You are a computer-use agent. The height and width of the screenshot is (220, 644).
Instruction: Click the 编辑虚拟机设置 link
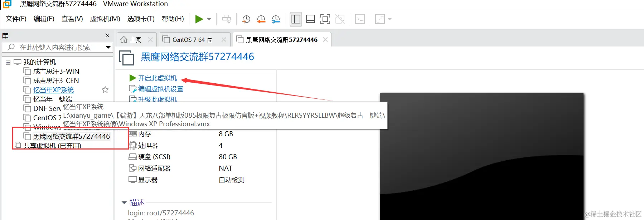[161, 89]
